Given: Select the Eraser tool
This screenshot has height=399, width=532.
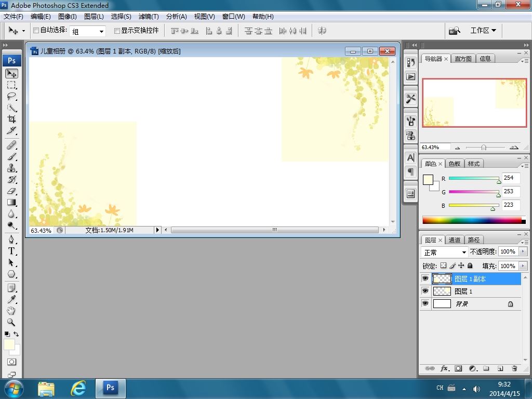Looking at the screenshot, I should pyautogui.click(x=11, y=191).
